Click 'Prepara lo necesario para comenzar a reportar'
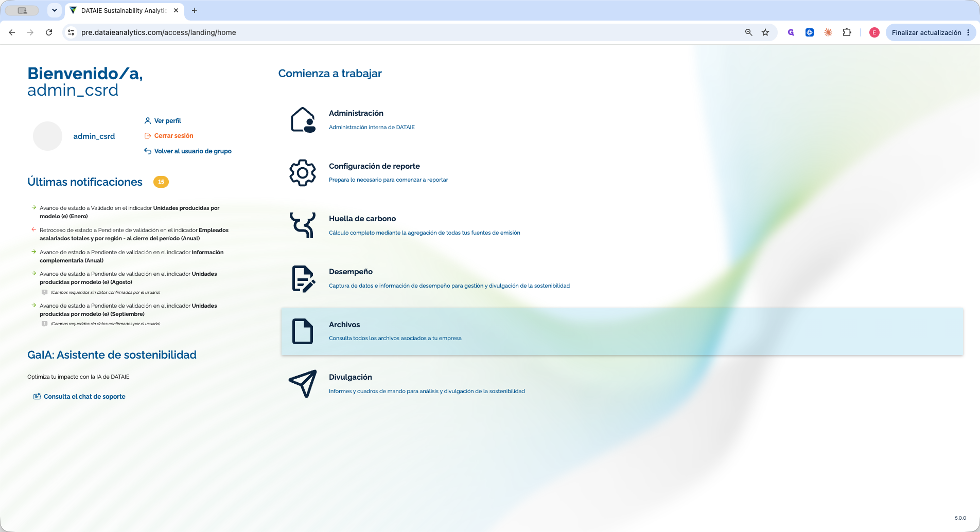The width and height of the screenshot is (980, 532). (x=389, y=180)
